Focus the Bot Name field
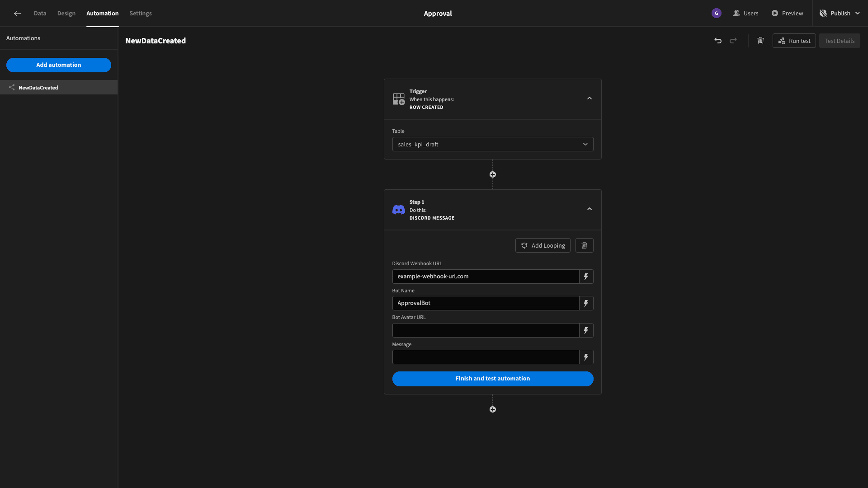 [x=486, y=303]
